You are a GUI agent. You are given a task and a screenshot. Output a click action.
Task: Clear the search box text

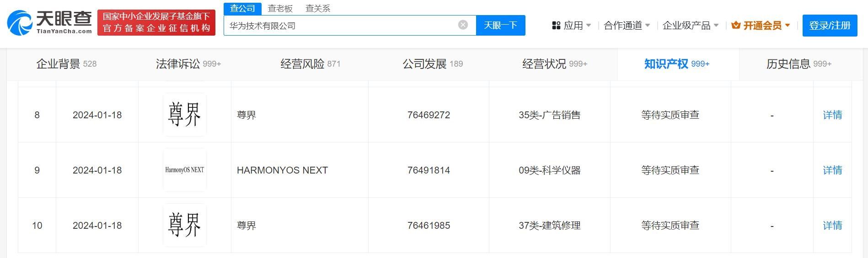pos(463,25)
